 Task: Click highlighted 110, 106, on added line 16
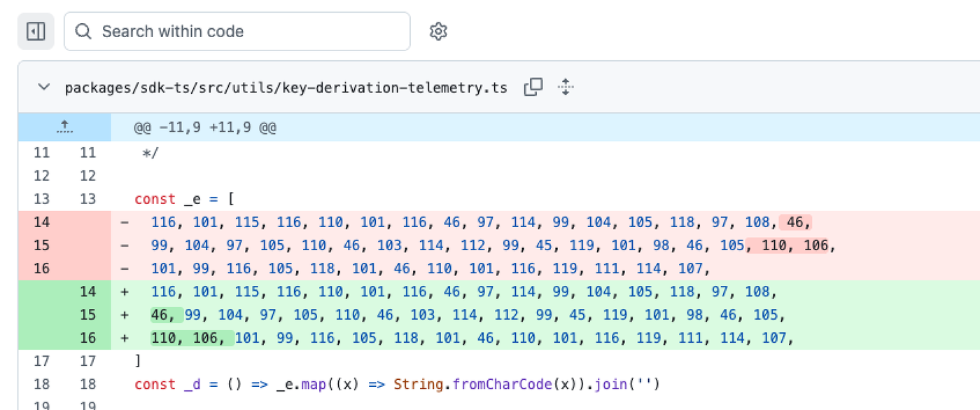(x=192, y=338)
